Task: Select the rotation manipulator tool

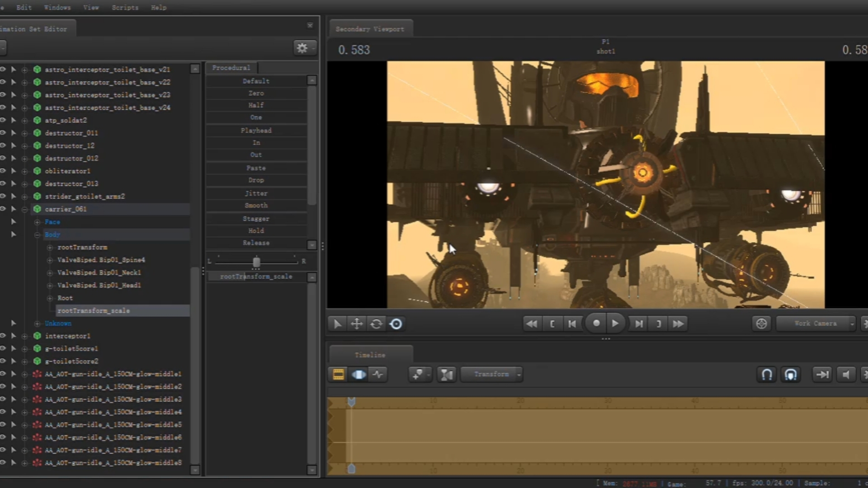Action: 376,324
